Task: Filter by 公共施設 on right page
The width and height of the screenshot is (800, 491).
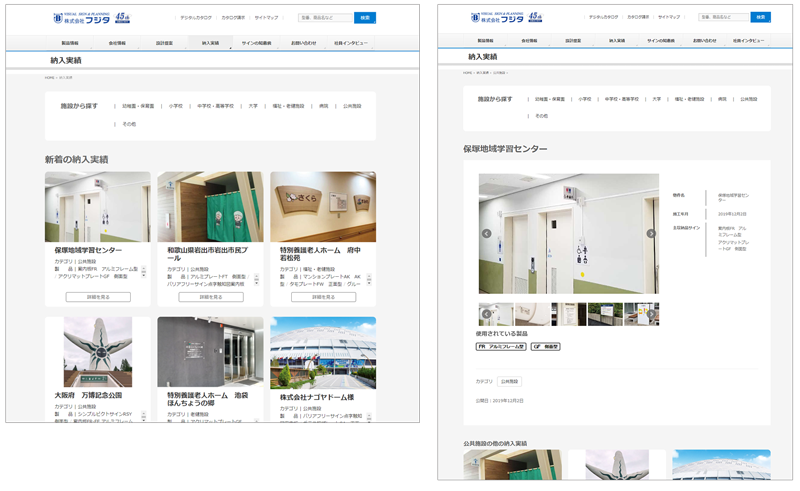Action: (x=749, y=99)
